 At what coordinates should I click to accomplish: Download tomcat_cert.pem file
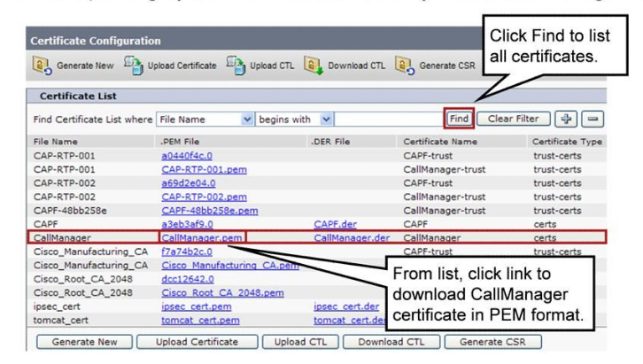point(200,320)
